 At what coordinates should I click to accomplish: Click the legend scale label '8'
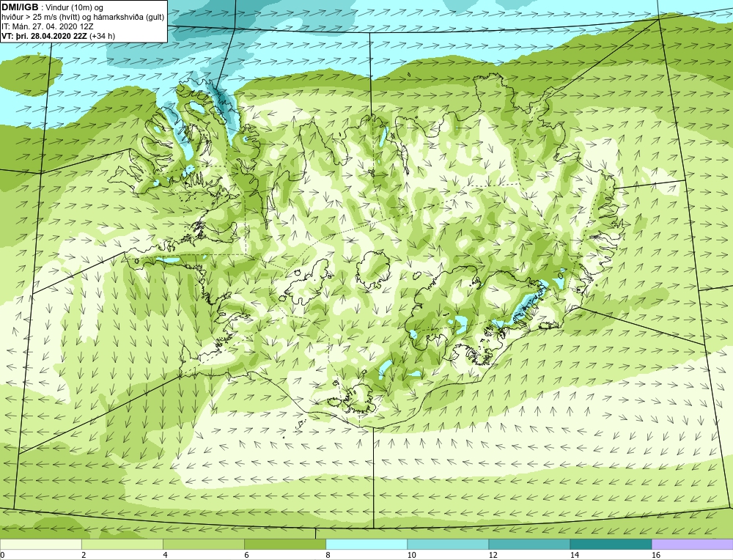tap(328, 555)
